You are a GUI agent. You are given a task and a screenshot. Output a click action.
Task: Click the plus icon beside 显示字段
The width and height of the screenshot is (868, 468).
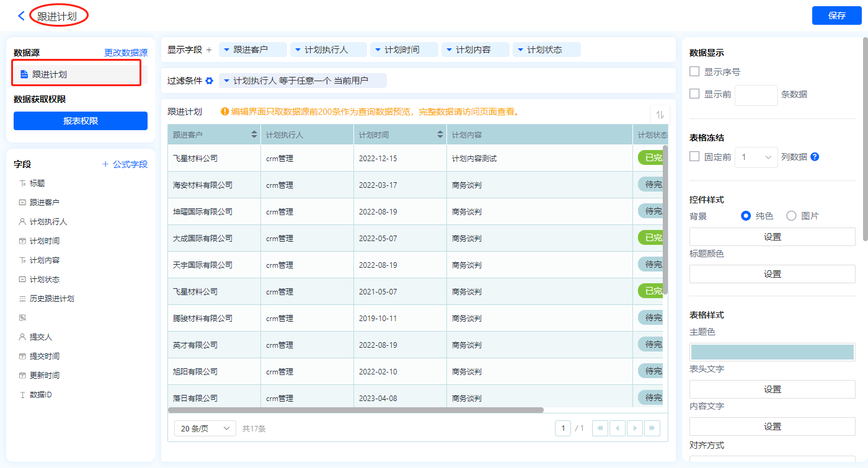click(209, 50)
